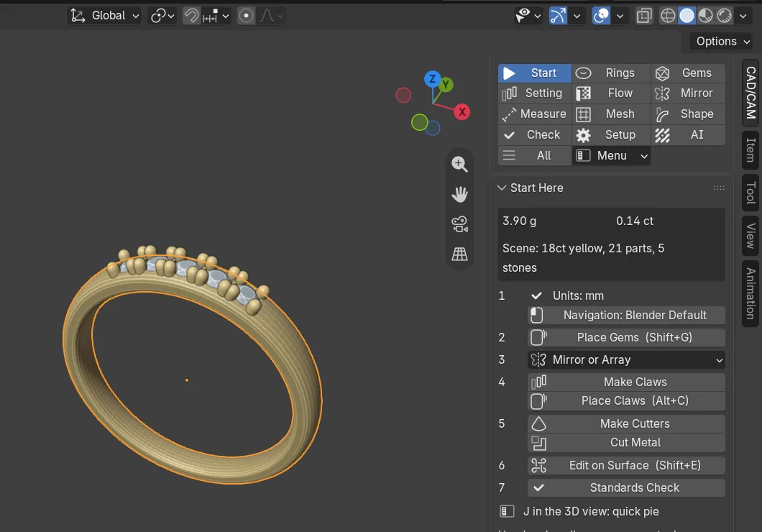Image resolution: width=762 pixels, height=532 pixels.
Task: Open the proportional editing falloff dropdown
Action: (x=272, y=16)
